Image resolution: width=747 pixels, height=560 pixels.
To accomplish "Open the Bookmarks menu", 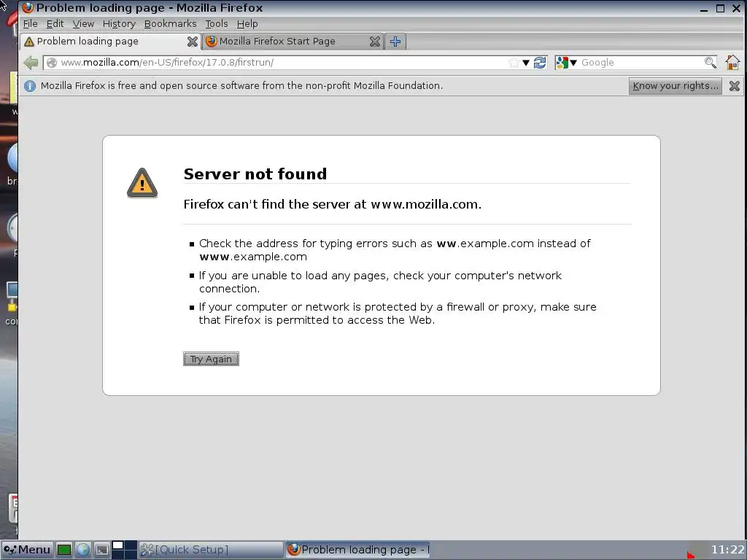I will pos(170,24).
